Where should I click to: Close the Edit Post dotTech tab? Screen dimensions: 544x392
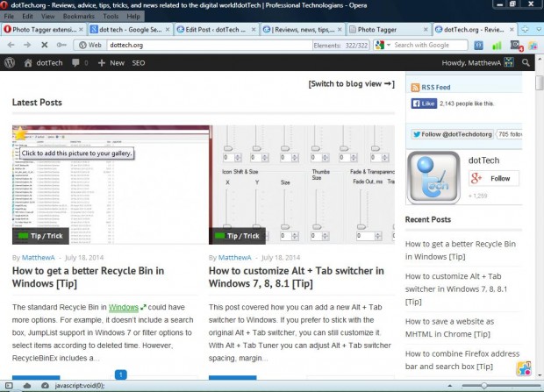pyautogui.click(x=254, y=30)
